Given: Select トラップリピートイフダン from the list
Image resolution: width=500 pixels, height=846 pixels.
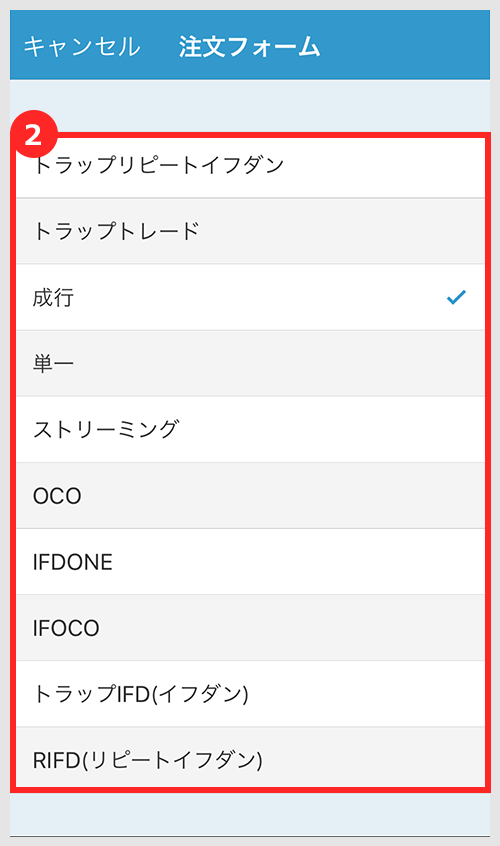Looking at the screenshot, I should pos(250,167).
